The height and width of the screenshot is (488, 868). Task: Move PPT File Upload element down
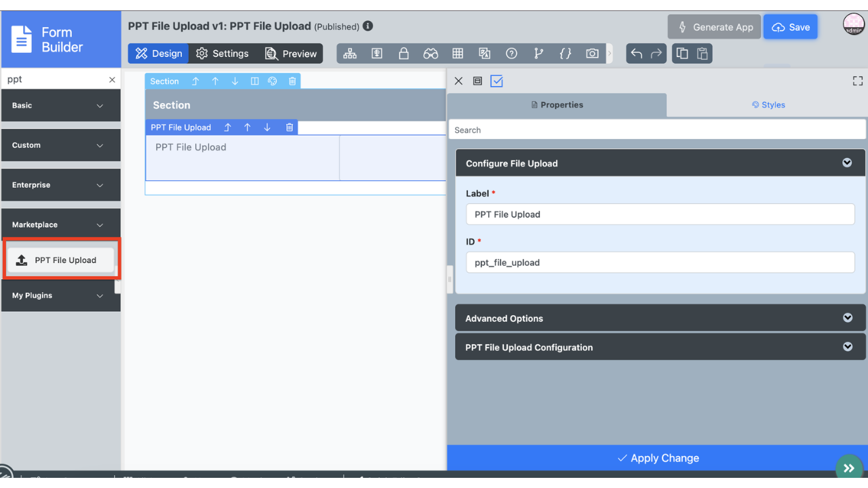(267, 127)
